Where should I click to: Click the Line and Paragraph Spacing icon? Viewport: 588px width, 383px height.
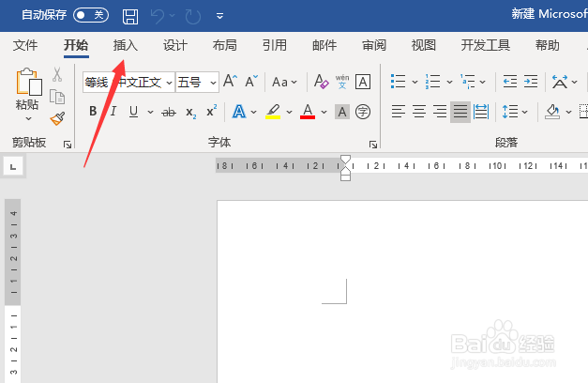[x=510, y=112]
